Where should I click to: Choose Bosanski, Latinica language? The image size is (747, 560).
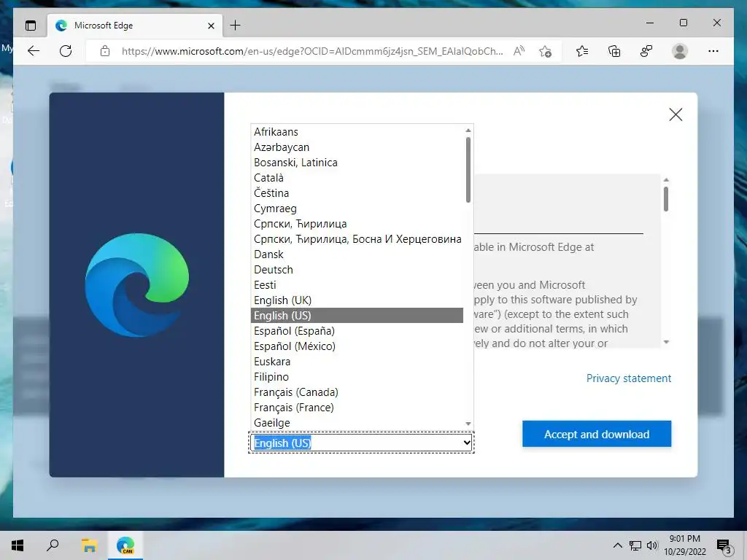coord(357,162)
